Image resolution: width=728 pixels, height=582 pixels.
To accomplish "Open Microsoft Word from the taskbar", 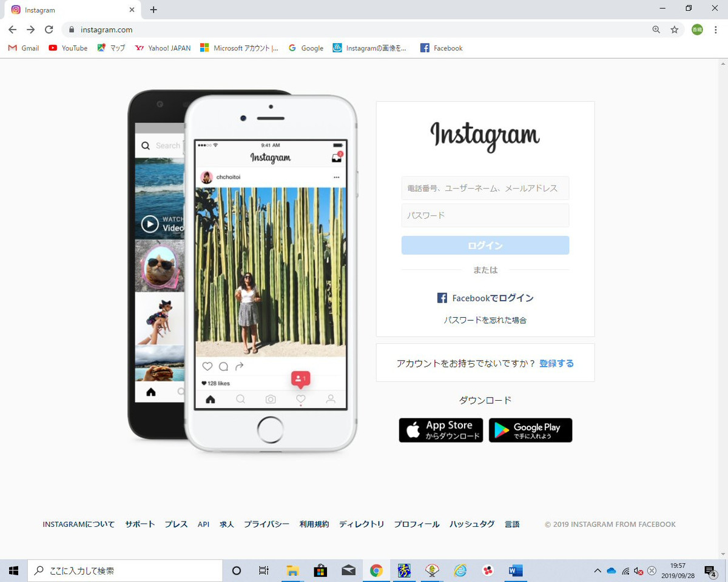I will click(516, 570).
